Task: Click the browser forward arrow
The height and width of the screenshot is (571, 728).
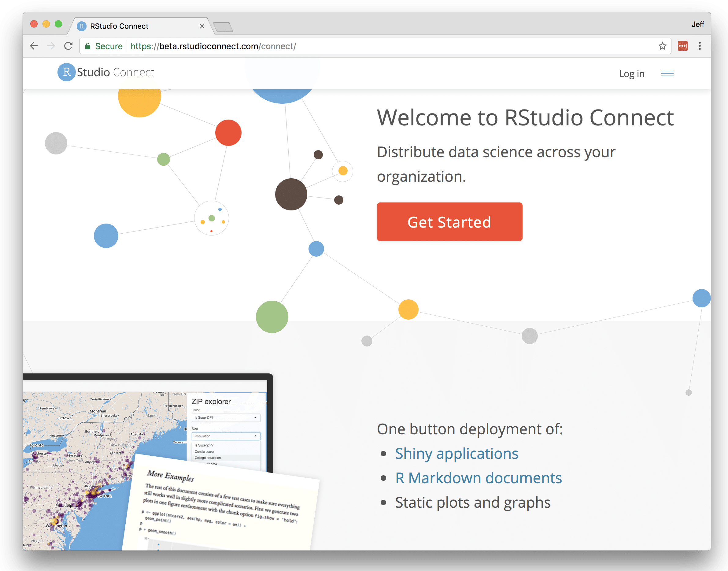Action: (51, 46)
